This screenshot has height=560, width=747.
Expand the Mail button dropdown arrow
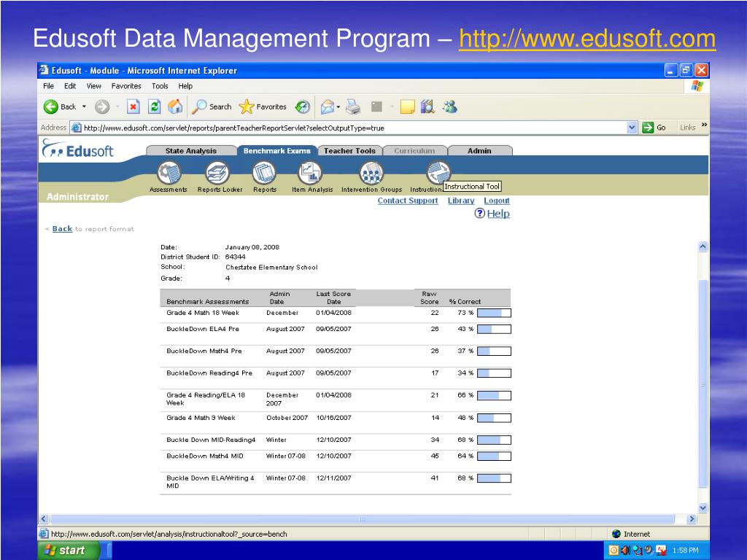tap(338, 107)
